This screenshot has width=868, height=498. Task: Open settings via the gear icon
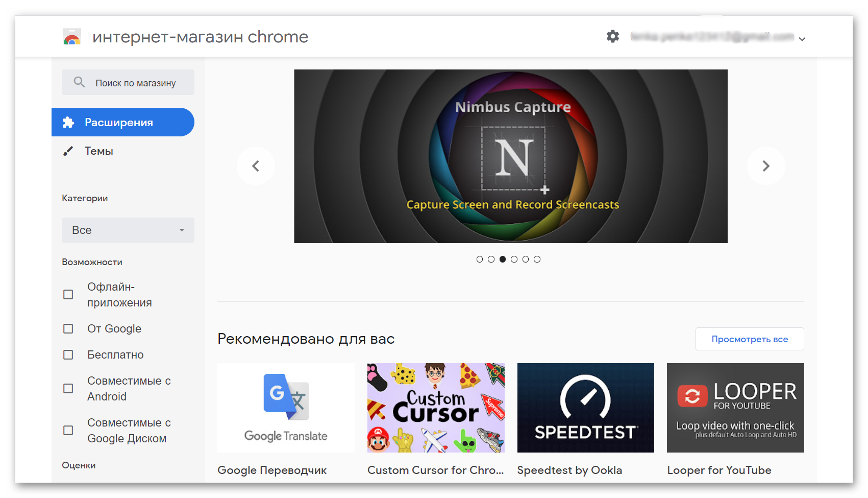pyautogui.click(x=613, y=36)
